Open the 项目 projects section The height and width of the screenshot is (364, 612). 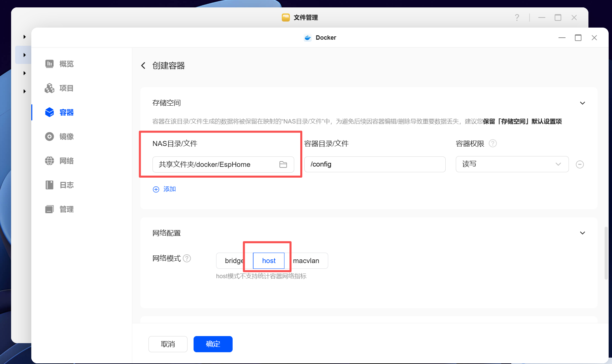[60, 88]
